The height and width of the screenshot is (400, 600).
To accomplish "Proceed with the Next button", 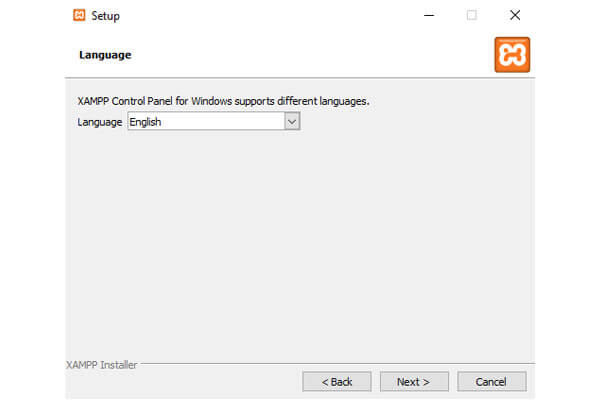I will 414,382.
